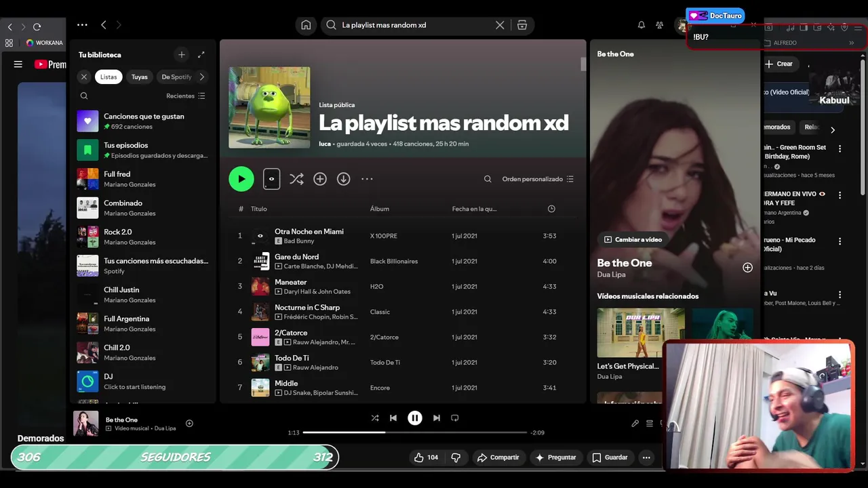
Task: Go to Spotify Home
Action: click(306, 25)
